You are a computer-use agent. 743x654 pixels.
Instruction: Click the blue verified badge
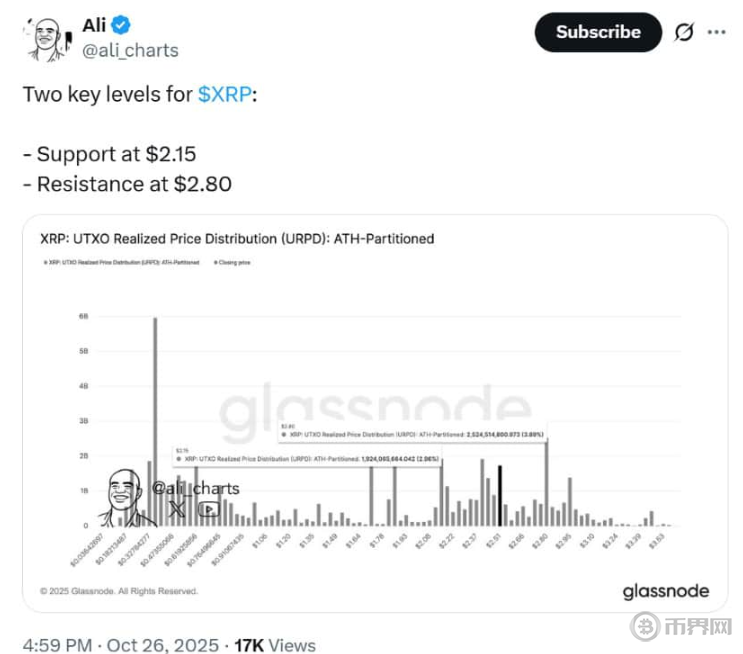click(122, 25)
